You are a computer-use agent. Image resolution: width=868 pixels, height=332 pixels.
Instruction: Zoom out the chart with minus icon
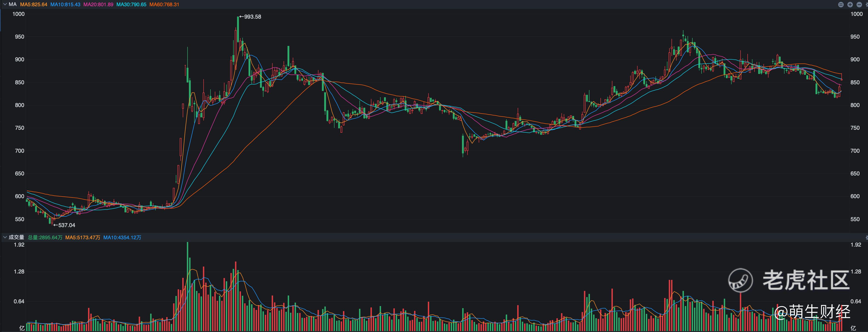[859, 5]
